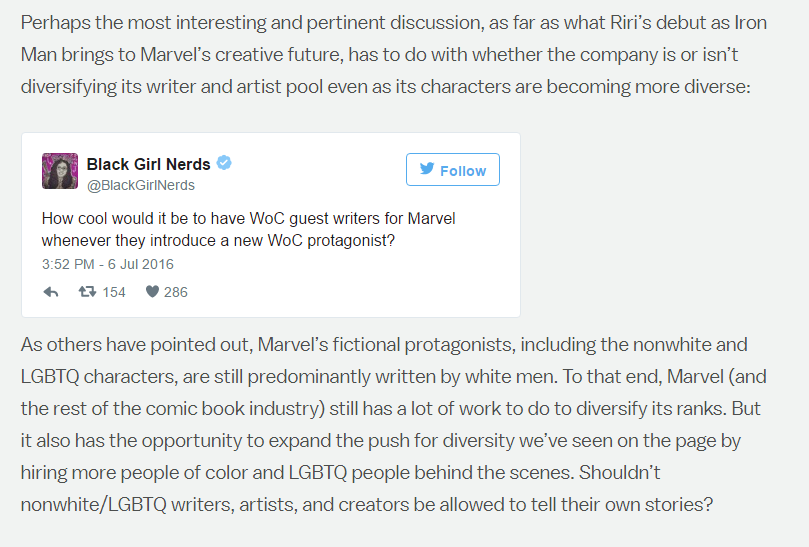This screenshot has height=547, width=809.
Task: Open the 3:52 PM - 6 Jul 2016 timestamp
Action: coord(108,264)
